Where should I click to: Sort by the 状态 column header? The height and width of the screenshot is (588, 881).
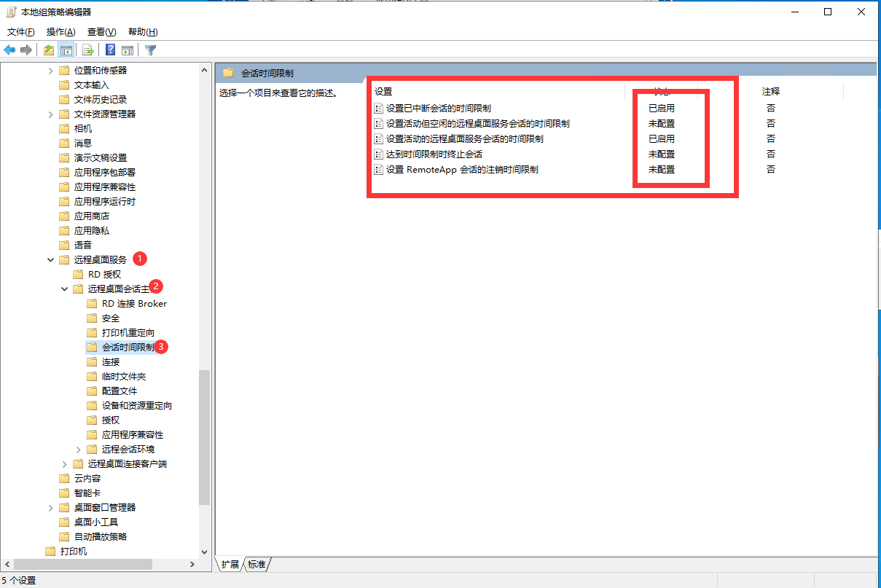point(661,92)
